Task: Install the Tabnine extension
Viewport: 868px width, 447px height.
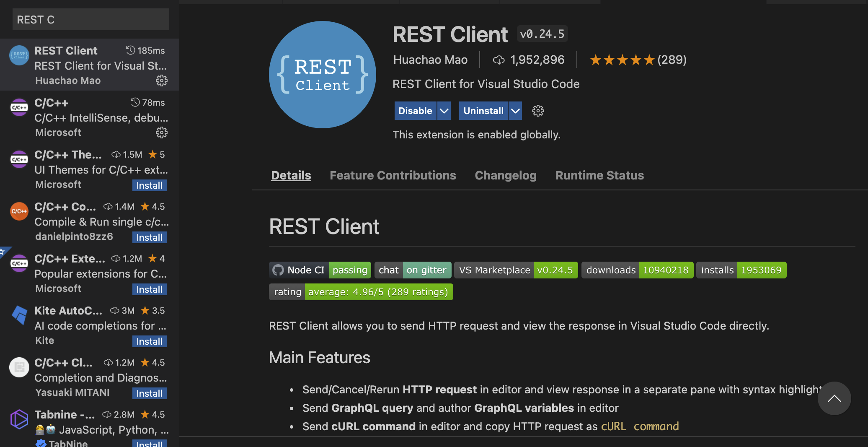Action: pyautogui.click(x=150, y=443)
